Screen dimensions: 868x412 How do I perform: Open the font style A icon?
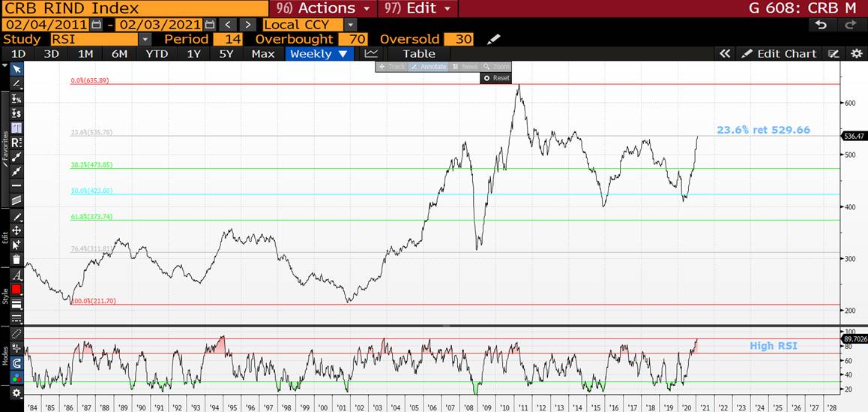pos(16,275)
